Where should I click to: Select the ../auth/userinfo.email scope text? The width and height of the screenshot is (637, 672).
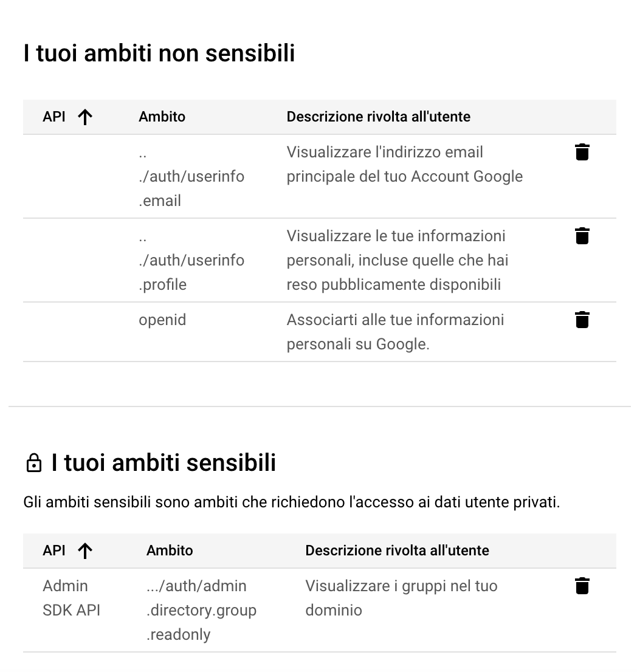tap(191, 176)
